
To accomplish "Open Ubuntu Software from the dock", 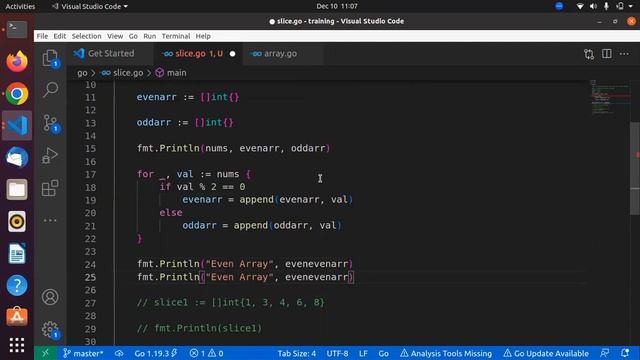I will (17, 316).
